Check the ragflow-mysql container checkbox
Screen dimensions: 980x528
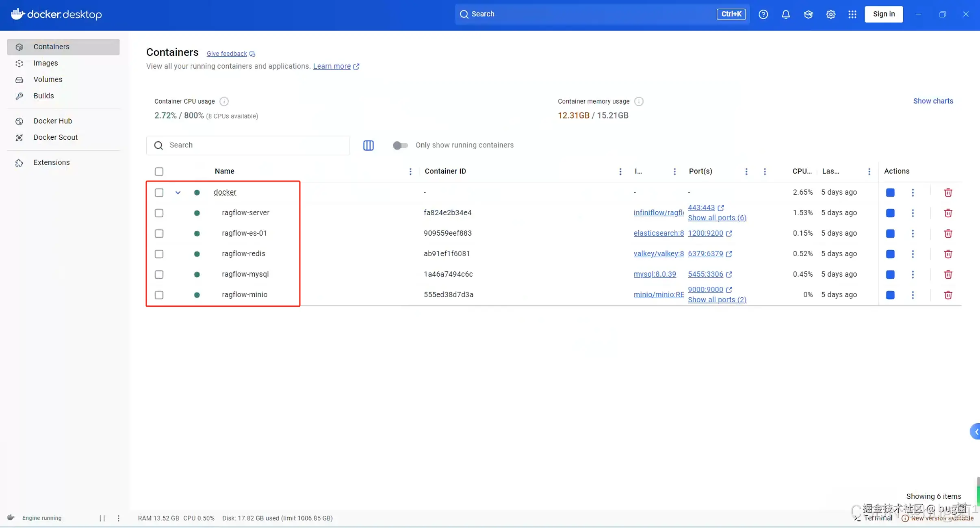click(159, 275)
